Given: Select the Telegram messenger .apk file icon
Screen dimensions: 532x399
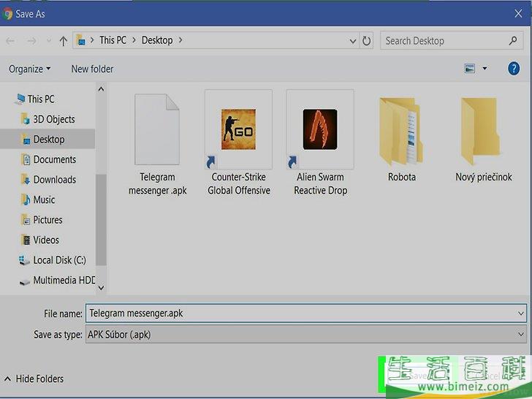Looking at the screenshot, I should click(x=157, y=129).
